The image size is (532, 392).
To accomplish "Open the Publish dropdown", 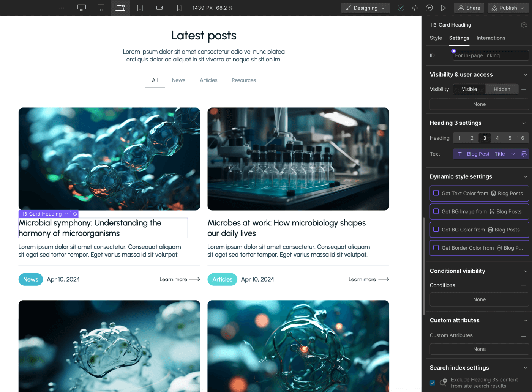I will tap(508, 8).
